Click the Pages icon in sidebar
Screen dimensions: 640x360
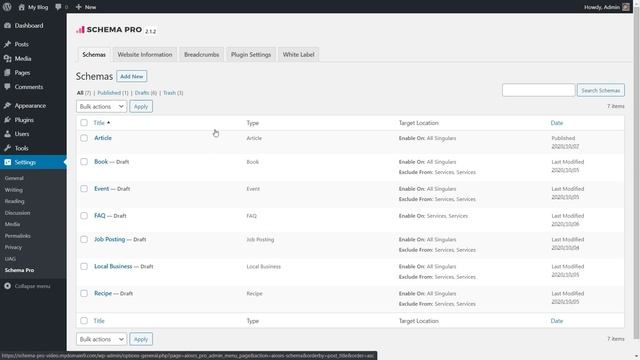tap(7, 73)
